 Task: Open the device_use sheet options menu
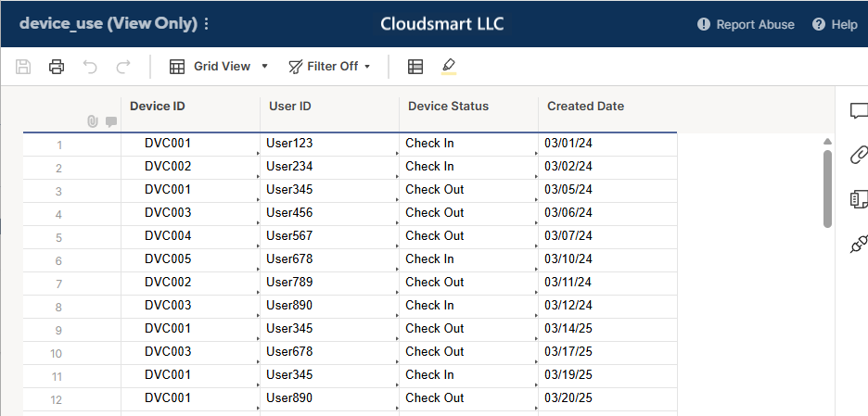(x=207, y=24)
